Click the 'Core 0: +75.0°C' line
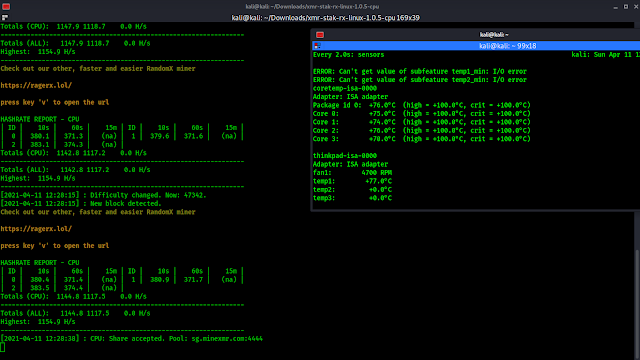 422,113
